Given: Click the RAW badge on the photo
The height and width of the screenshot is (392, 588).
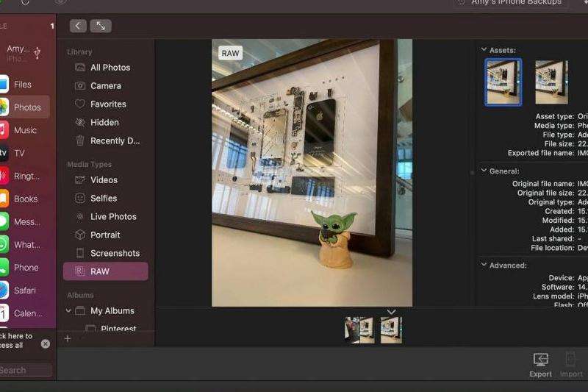Looking at the screenshot, I should (230, 53).
